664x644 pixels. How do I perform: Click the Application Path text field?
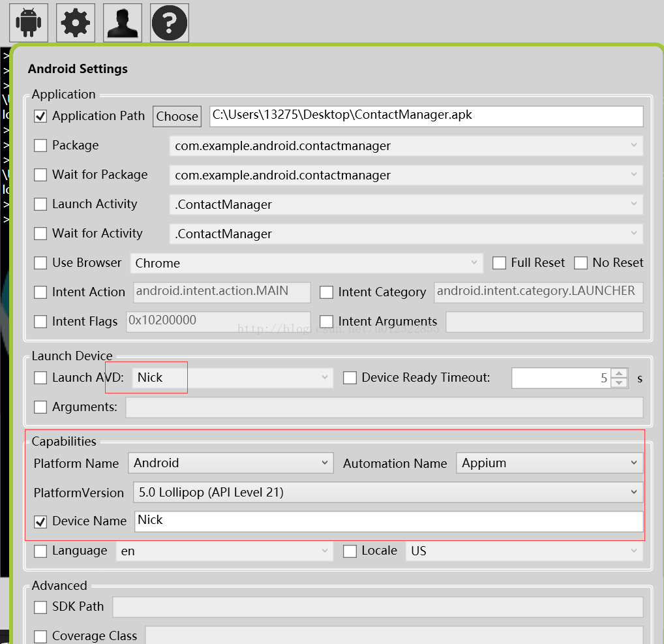coord(427,116)
